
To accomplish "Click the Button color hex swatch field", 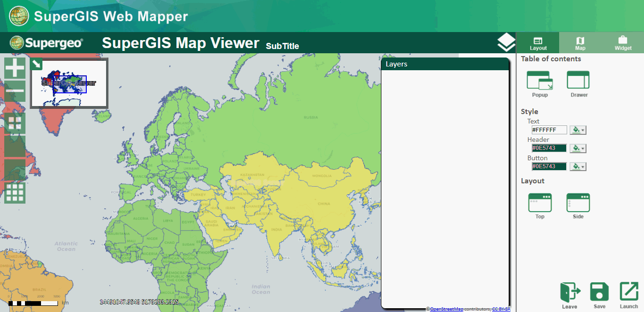I will [549, 167].
